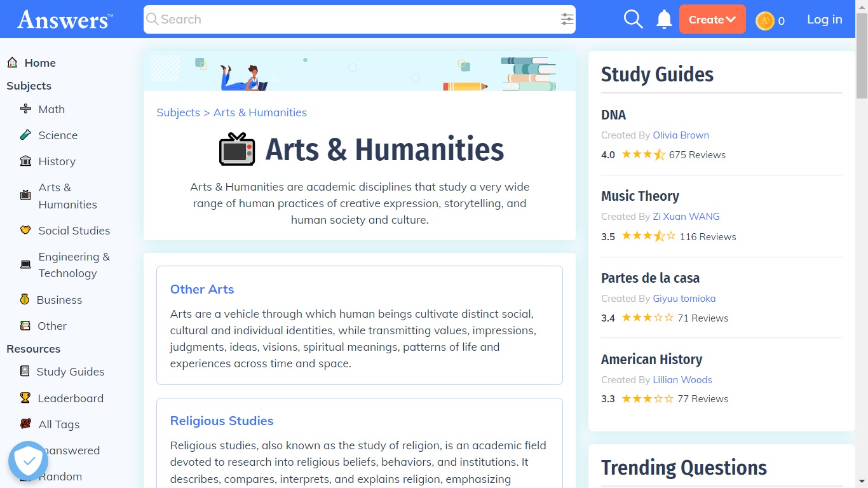Click the Science test tube icon
This screenshot has height=488, width=868.
25,135
